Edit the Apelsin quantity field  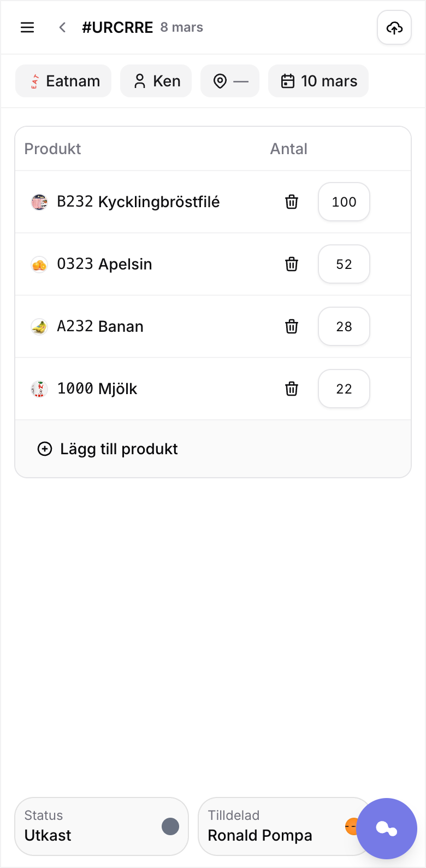(x=344, y=264)
